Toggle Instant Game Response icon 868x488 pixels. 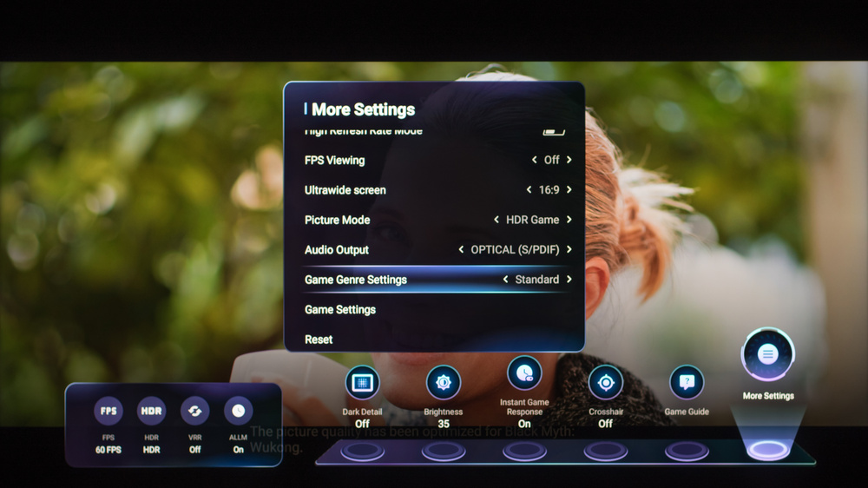click(524, 373)
